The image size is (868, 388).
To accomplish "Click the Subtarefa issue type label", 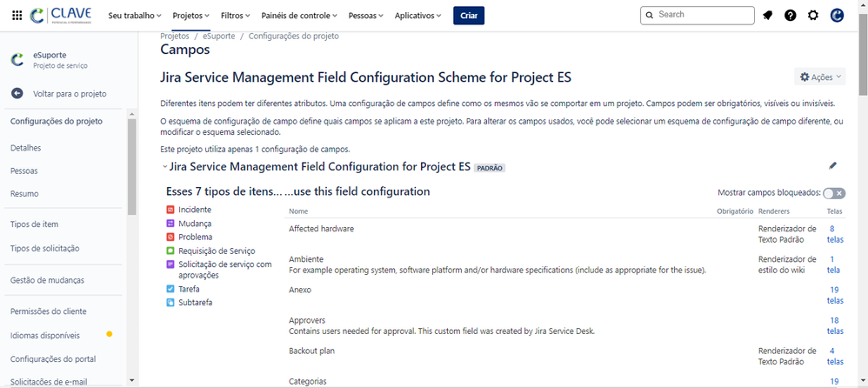I will coord(196,303).
